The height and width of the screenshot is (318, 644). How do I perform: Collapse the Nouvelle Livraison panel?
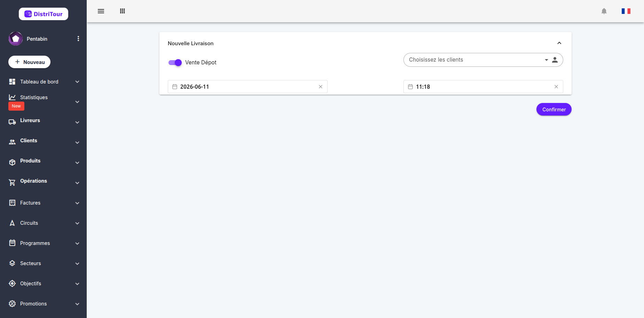559,43
